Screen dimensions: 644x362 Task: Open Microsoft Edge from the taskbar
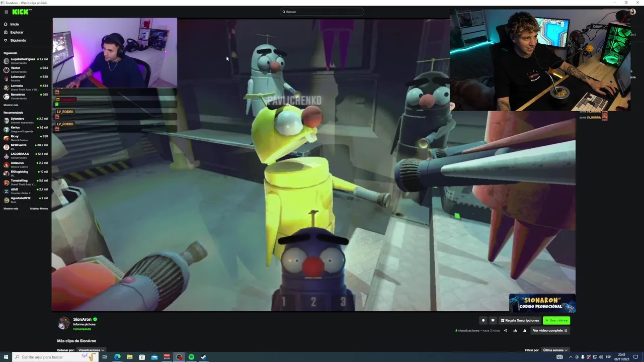click(117, 357)
